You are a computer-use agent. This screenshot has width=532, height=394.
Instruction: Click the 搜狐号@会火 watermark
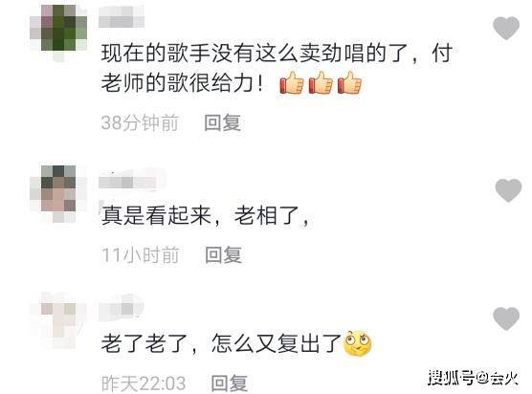473,378
